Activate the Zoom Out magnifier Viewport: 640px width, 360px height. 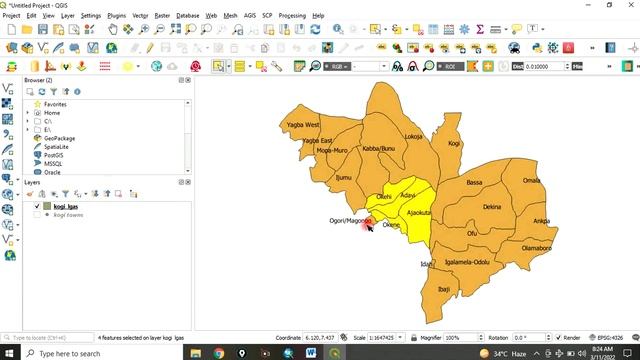160,29
